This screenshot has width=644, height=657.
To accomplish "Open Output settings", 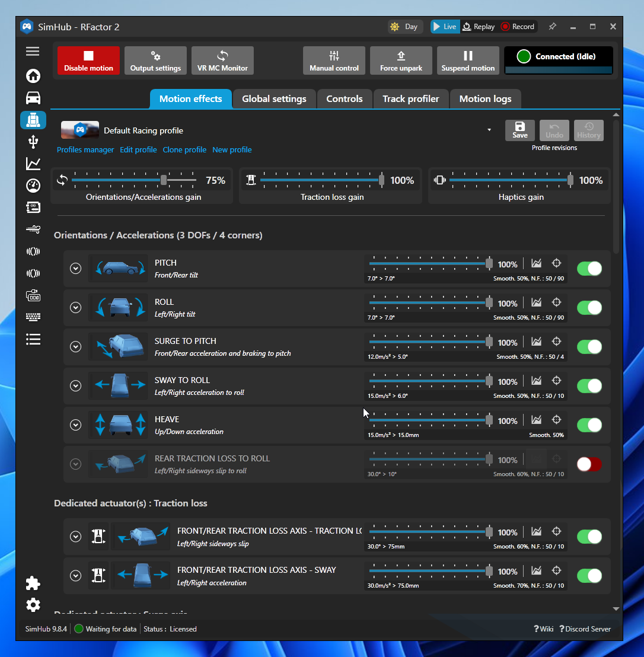I will click(x=155, y=60).
